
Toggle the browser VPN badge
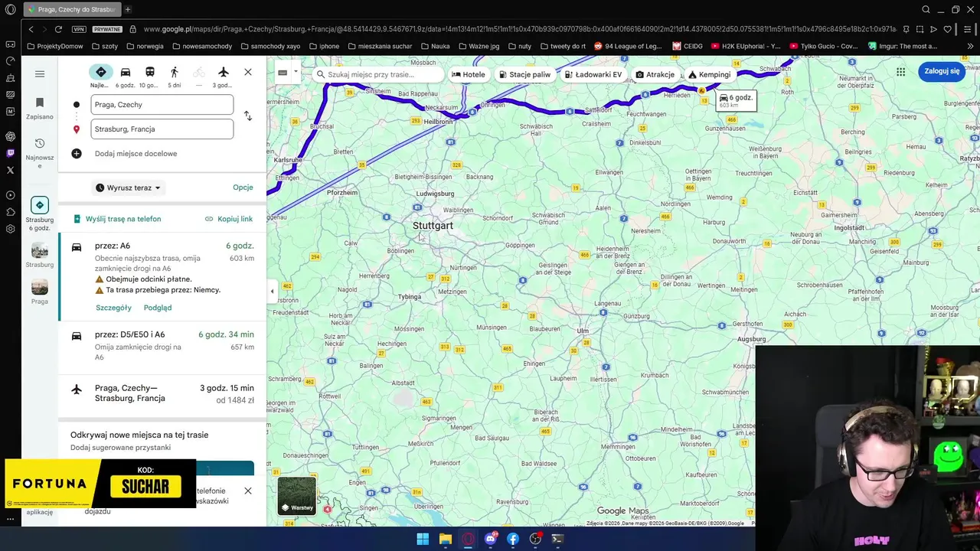pos(79,29)
